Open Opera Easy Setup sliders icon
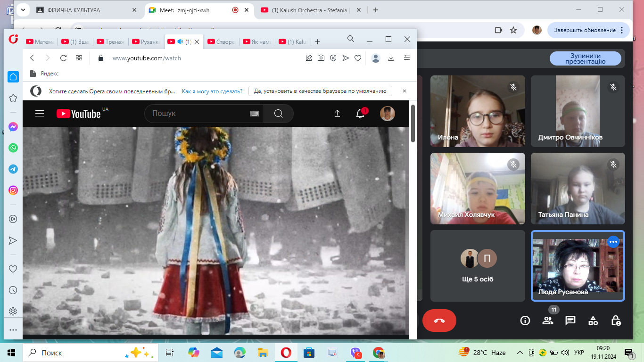644x362 pixels. click(x=407, y=58)
